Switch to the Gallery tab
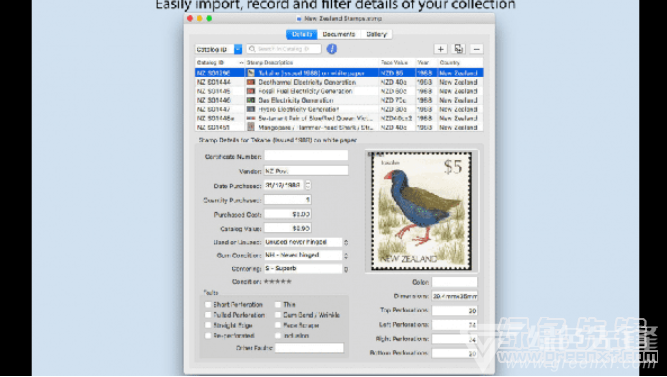The width and height of the screenshot is (667, 377). pos(376,34)
